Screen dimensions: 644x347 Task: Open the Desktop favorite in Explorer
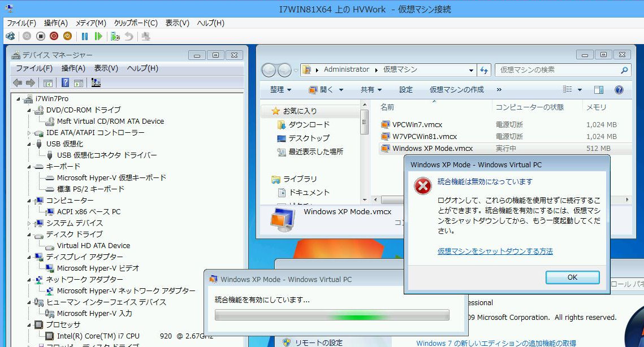tap(309, 138)
